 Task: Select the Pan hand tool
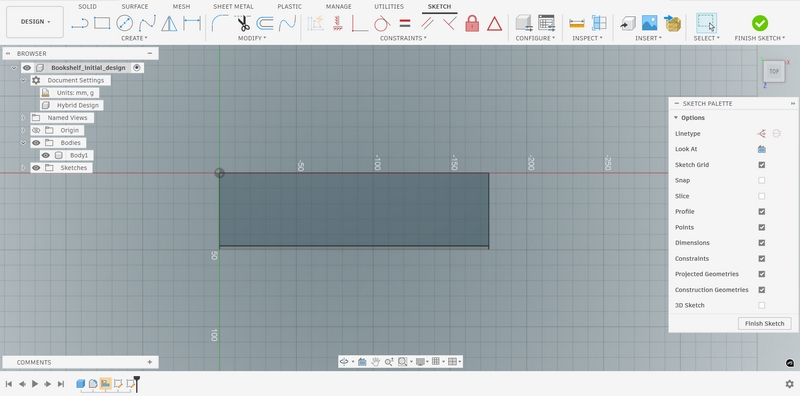tap(376, 362)
